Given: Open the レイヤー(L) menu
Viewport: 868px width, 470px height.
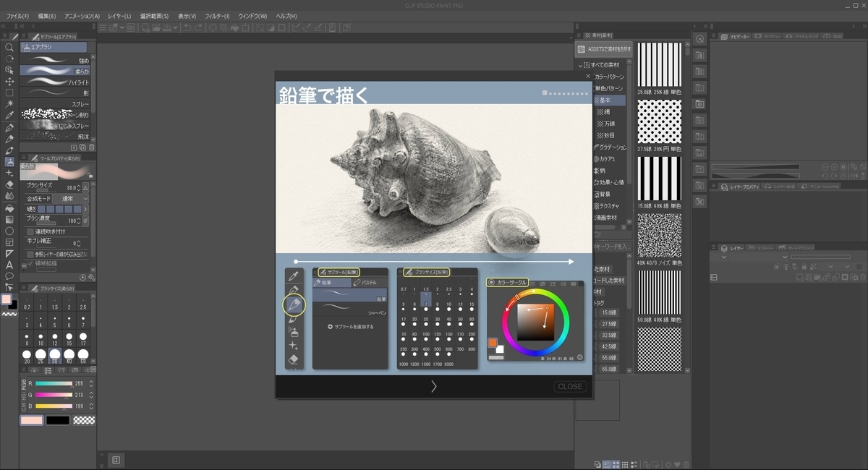Looking at the screenshot, I should pos(119,16).
